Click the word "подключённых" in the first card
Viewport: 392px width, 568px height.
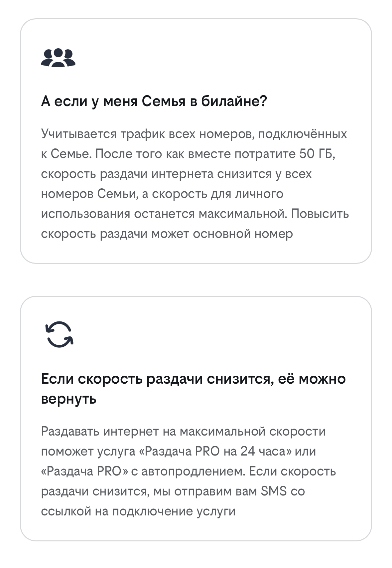click(x=302, y=134)
